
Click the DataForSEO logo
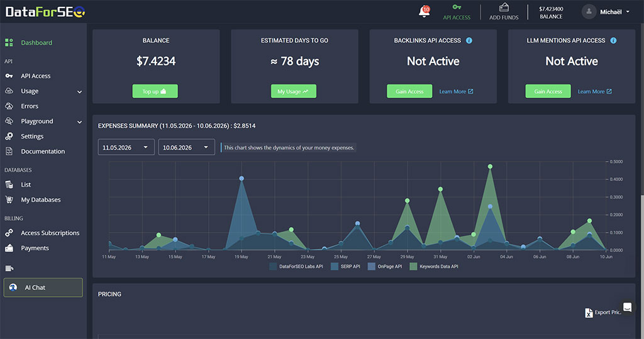click(45, 12)
